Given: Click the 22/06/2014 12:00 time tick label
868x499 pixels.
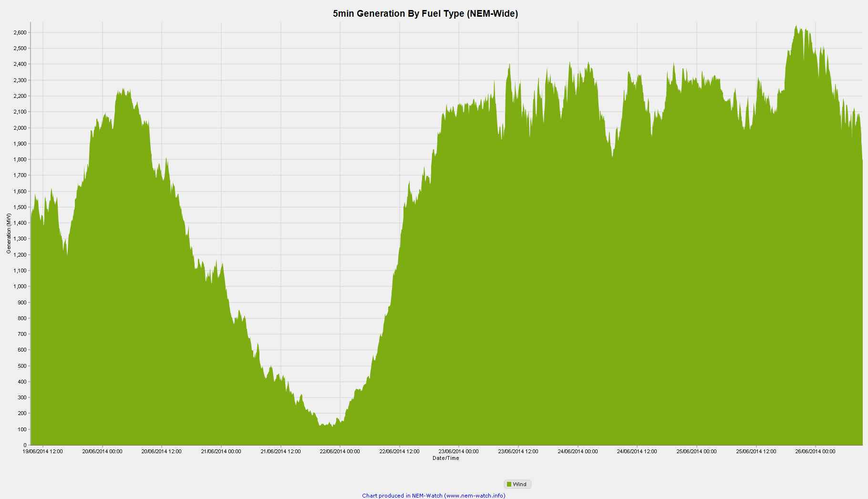Looking at the screenshot, I should tap(399, 451).
